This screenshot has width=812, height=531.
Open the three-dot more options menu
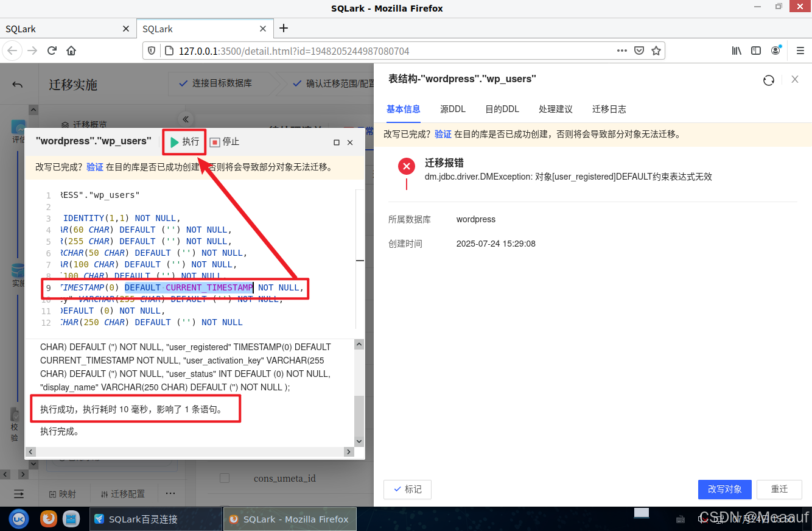click(170, 493)
